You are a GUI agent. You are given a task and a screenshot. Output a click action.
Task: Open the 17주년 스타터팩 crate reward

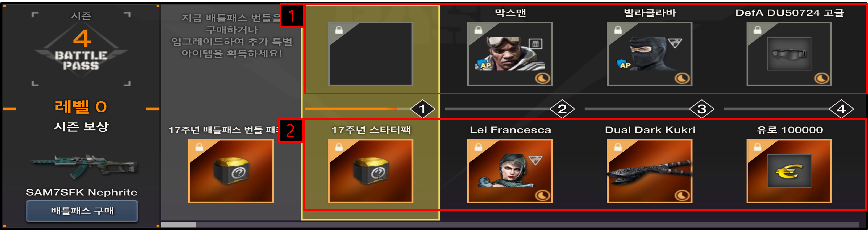pyautogui.click(x=370, y=171)
